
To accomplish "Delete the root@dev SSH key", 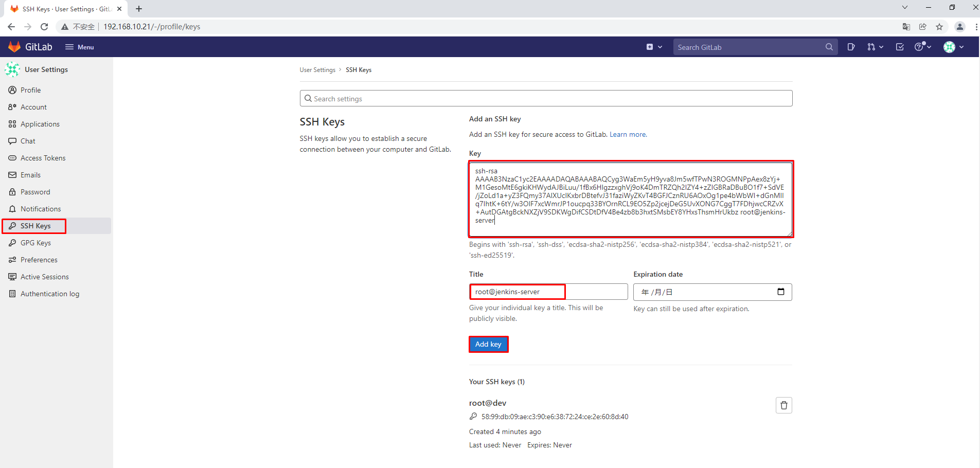I will (x=783, y=405).
